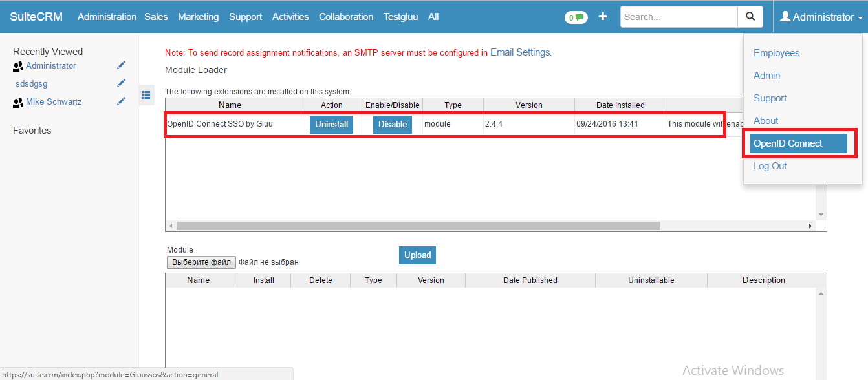Select About in user menu

click(766, 121)
